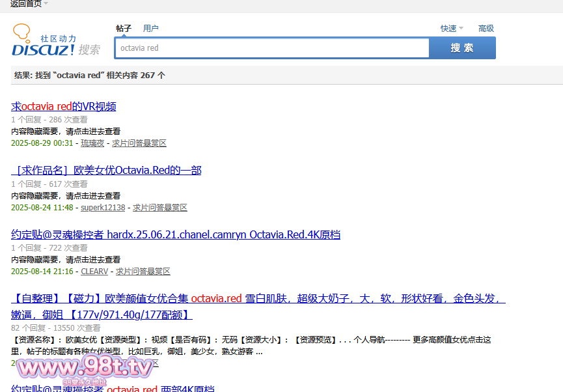Image resolution: width=563 pixels, height=392 pixels.
Task: Click the "1 个回复 - 286 次查看" stats text
Action: 49,120
